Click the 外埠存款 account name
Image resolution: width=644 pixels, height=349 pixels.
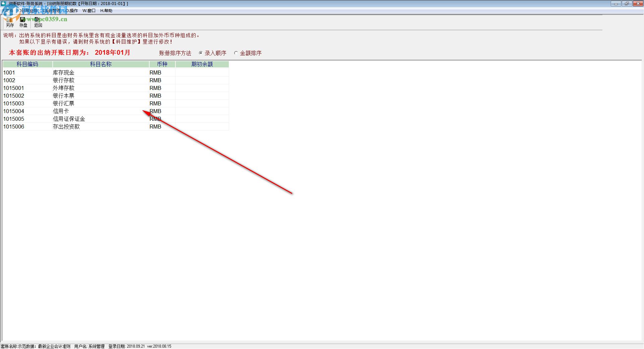[64, 88]
